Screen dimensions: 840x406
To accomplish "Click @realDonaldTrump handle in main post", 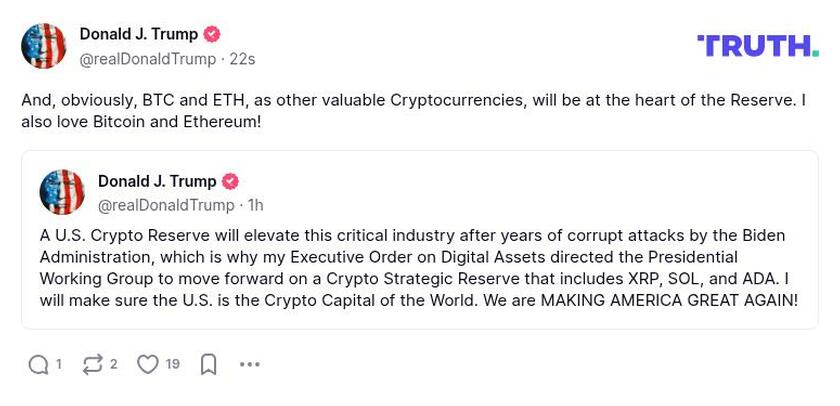I will [x=147, y=59].
